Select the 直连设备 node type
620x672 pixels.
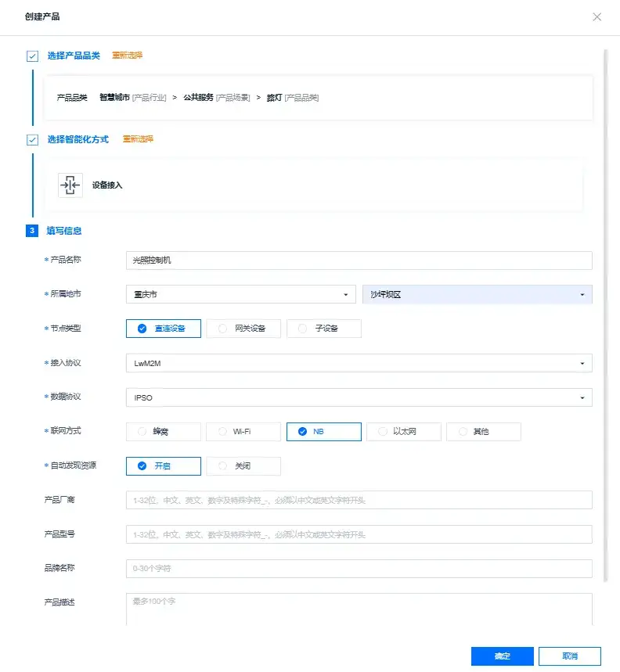coord(164,329)
